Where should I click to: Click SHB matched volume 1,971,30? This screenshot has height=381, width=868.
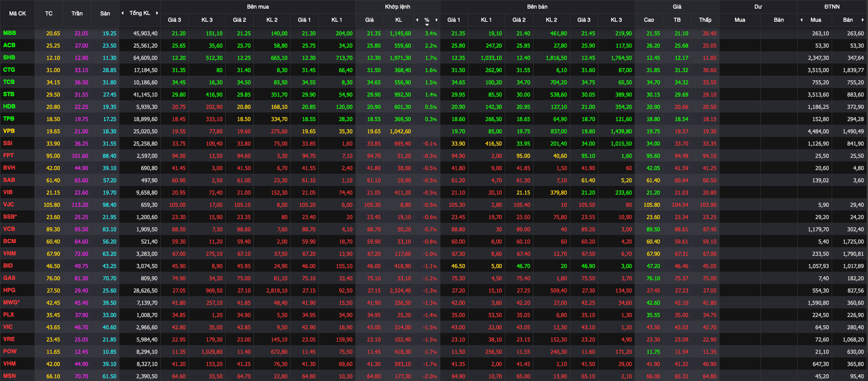pyautogui.click(x=400, y=58)
